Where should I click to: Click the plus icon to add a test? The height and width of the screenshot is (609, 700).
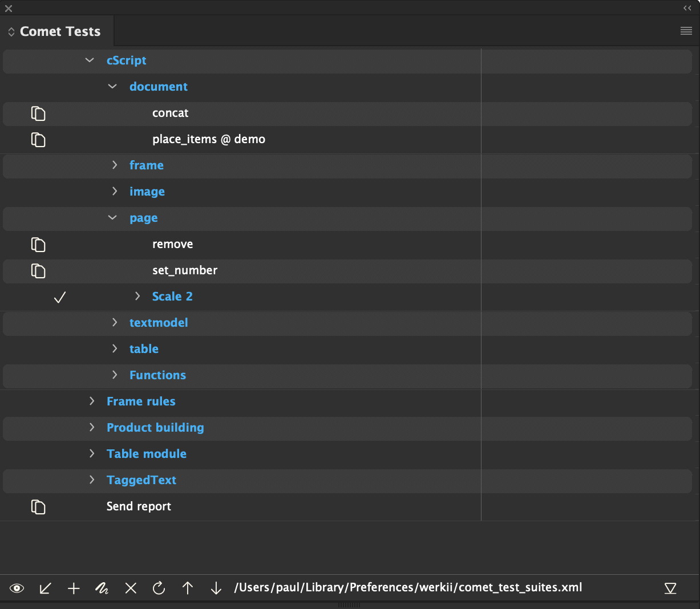(x=74, y=588)
